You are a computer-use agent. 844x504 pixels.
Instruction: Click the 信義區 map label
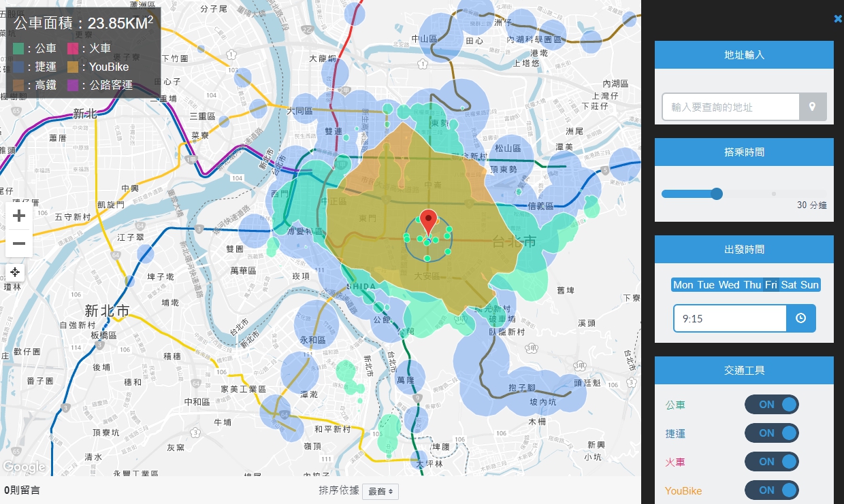[542, 206]
